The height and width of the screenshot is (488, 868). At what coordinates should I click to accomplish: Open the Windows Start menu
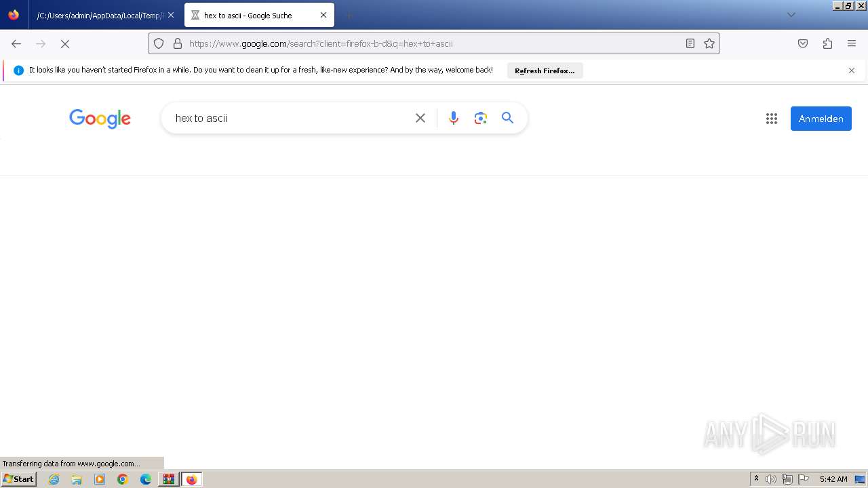[x=18, y=479]
